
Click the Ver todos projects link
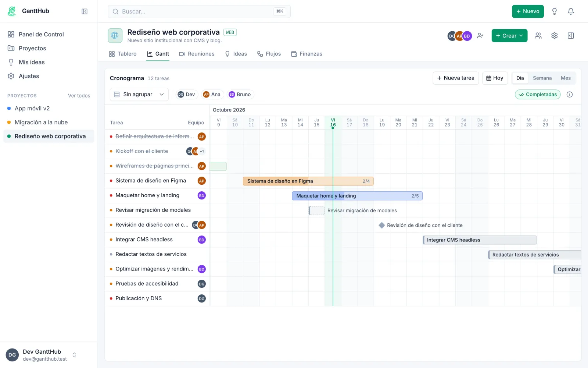(x=79, y=96)
